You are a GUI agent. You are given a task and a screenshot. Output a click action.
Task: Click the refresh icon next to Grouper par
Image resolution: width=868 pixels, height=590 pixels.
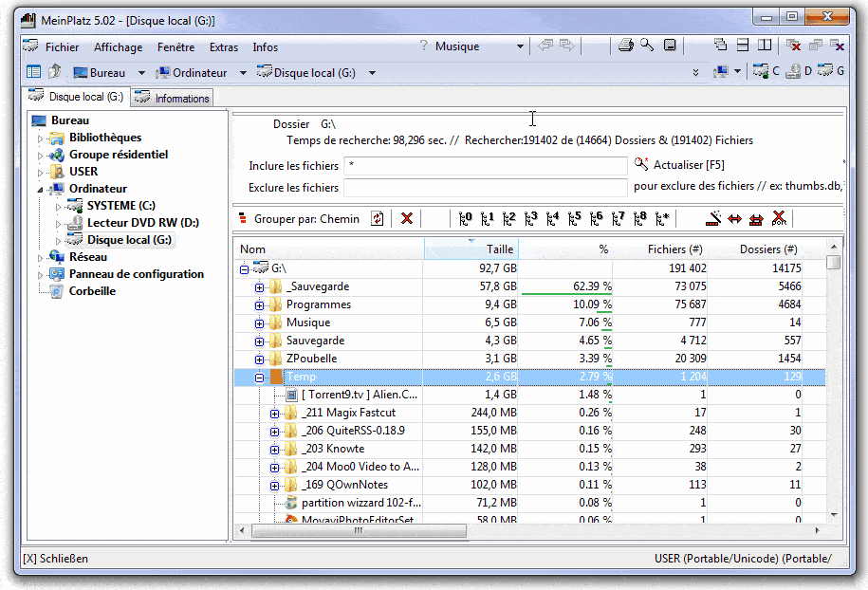[x=377, y=218]
